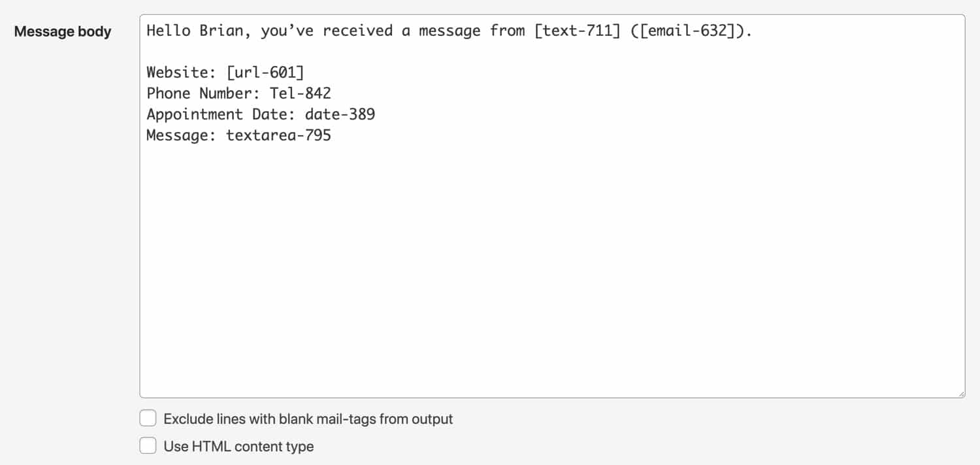Put the cursor on date-389 text
This screenshot has height=465, width=980.
340,114
